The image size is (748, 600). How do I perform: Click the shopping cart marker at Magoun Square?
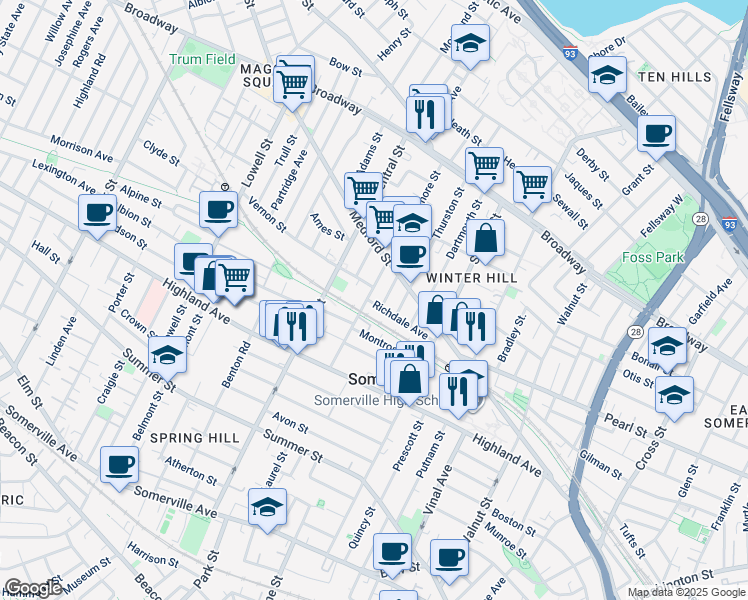tap(293, 78)
